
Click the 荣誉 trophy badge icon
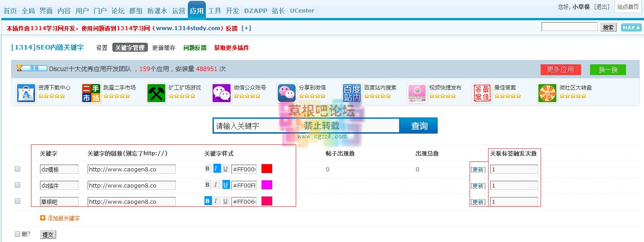pos(31,68)
